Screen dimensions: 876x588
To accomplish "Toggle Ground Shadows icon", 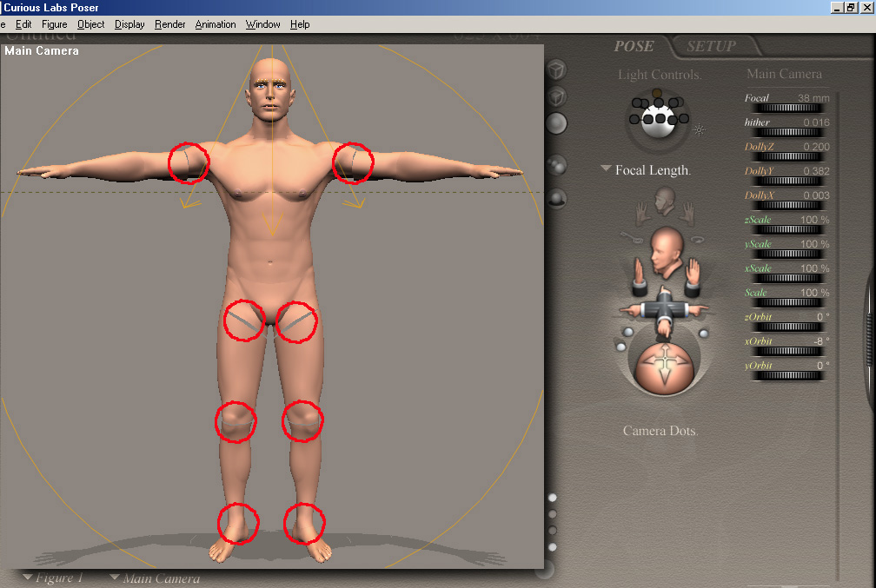I will pyautogui.click(x=556, y=199).
